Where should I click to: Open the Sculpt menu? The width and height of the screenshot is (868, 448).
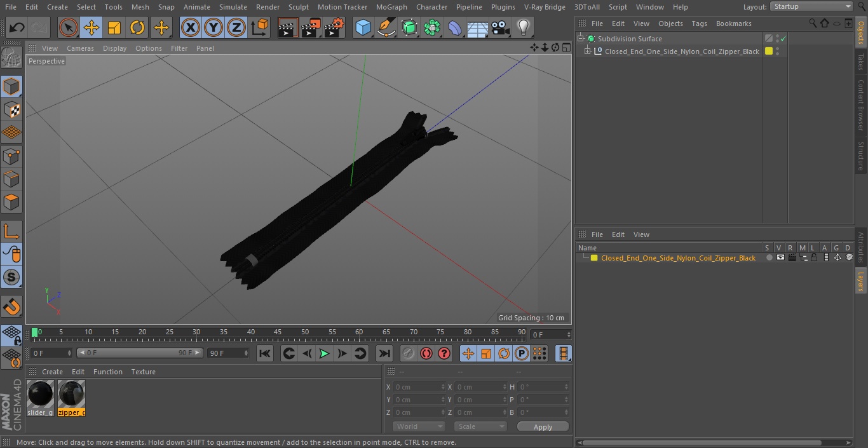pos(298,7)
